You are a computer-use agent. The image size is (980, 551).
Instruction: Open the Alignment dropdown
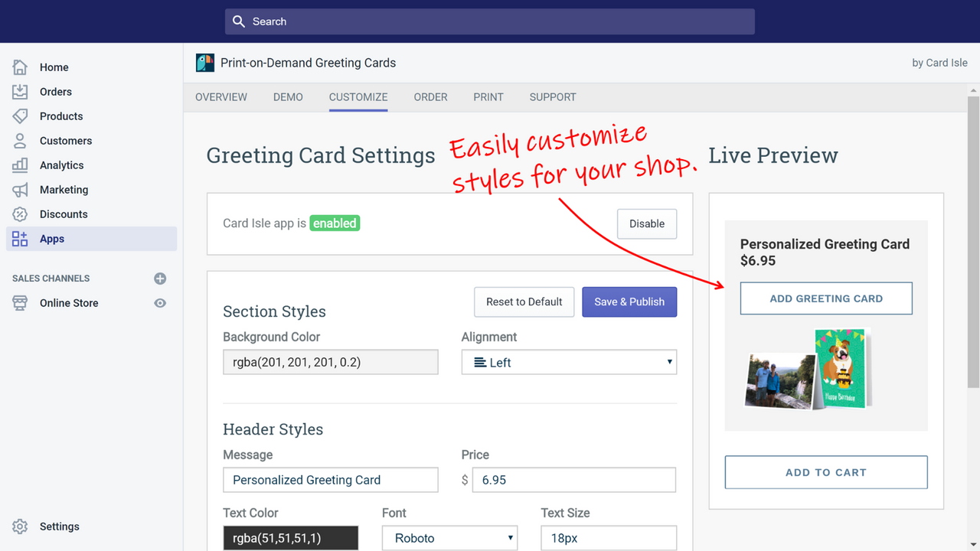click(569, 363)
